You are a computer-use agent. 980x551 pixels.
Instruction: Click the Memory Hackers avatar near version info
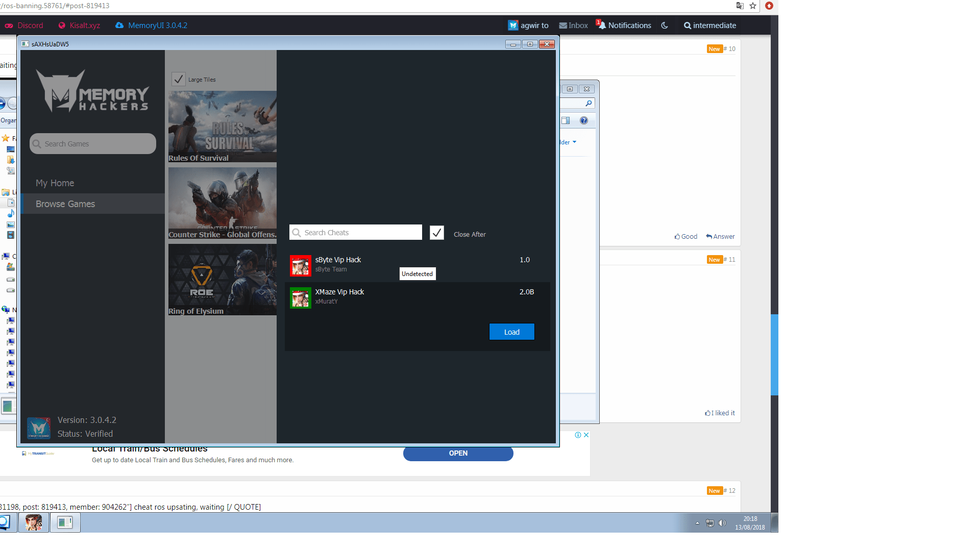[39, 428]
